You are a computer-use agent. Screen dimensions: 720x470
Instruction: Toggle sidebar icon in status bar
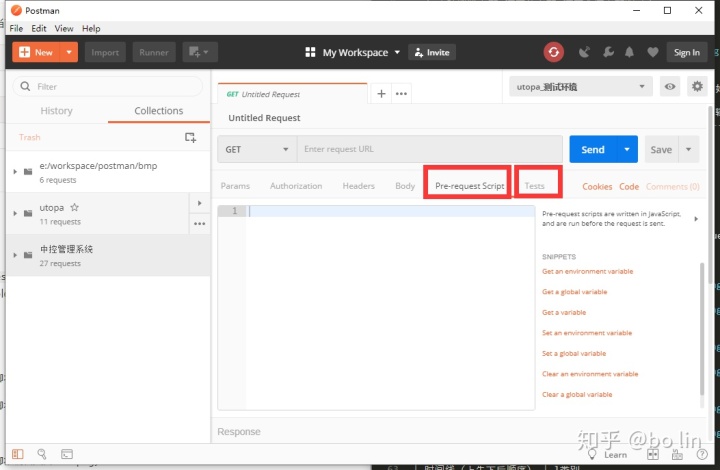[x=17, y=454]
